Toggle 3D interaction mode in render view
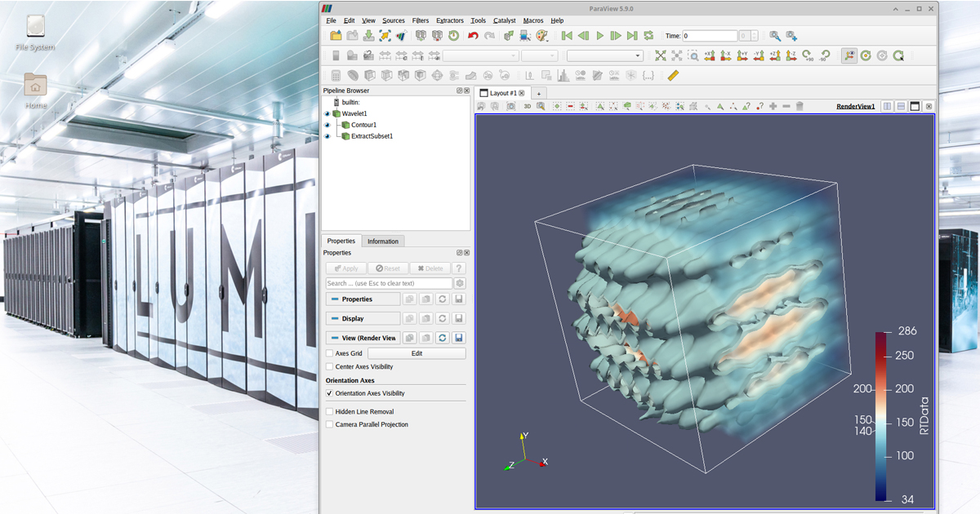 click(x=528, y=106)
